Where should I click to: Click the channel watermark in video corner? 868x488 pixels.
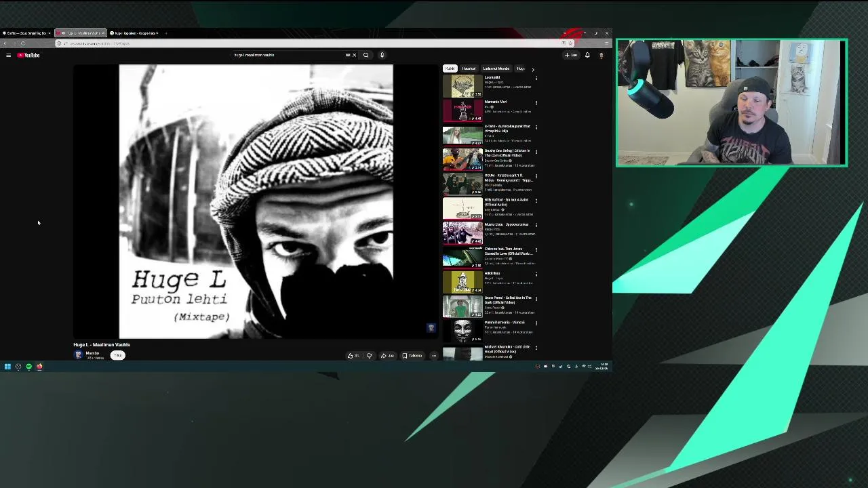431,328
